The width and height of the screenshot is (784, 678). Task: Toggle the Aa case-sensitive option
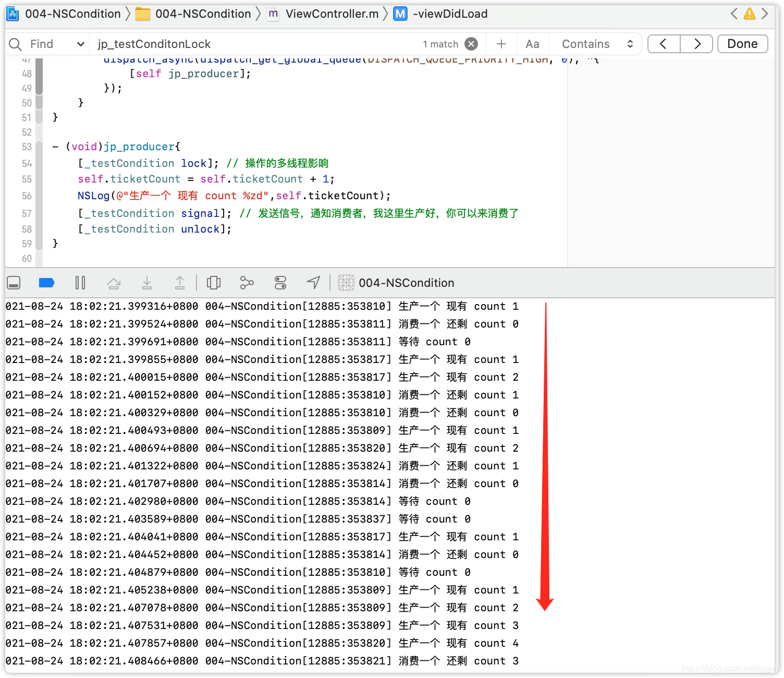point(532,44)
